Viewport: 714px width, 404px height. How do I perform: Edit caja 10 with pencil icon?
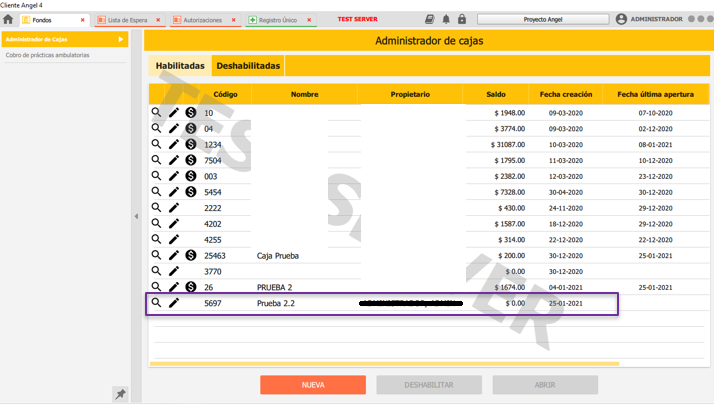(x=173, y=112)
